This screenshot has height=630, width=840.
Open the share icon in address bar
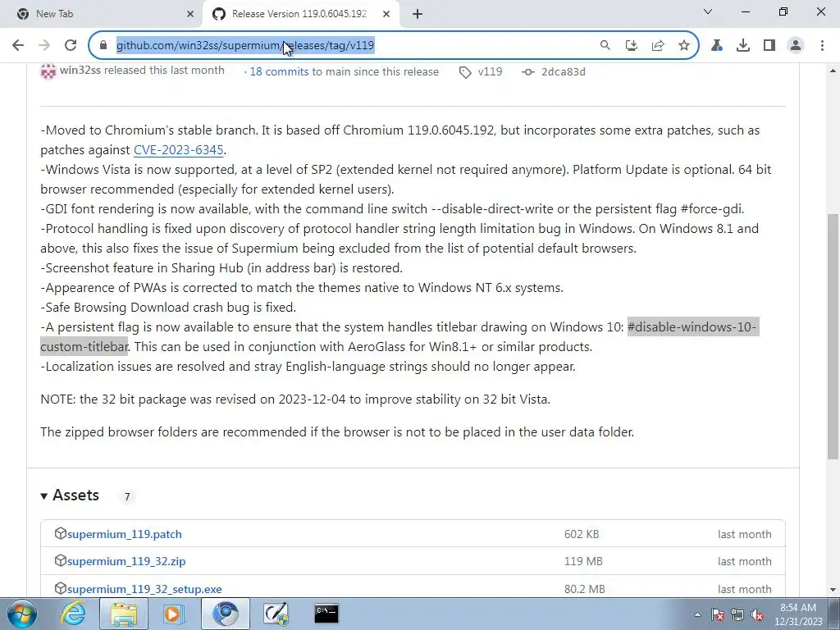click(x=658, y=46)
